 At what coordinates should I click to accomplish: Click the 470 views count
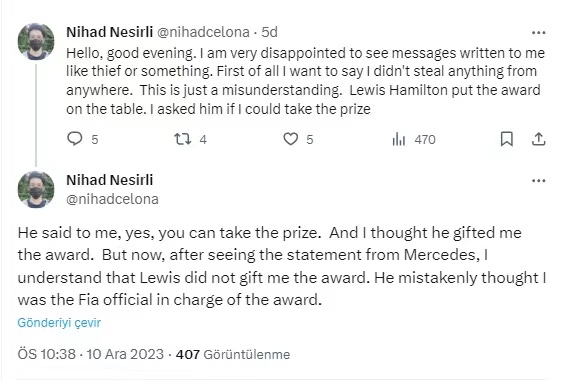[x=425, y=139]
